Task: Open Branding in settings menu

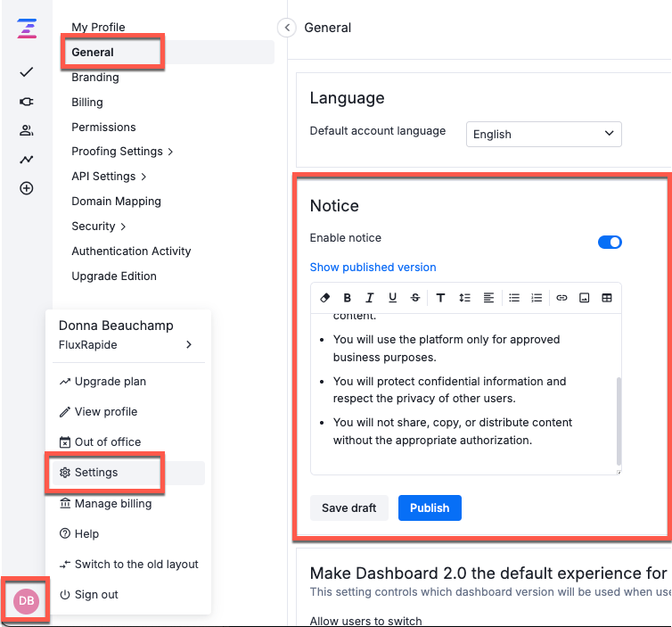Action: 95,78
